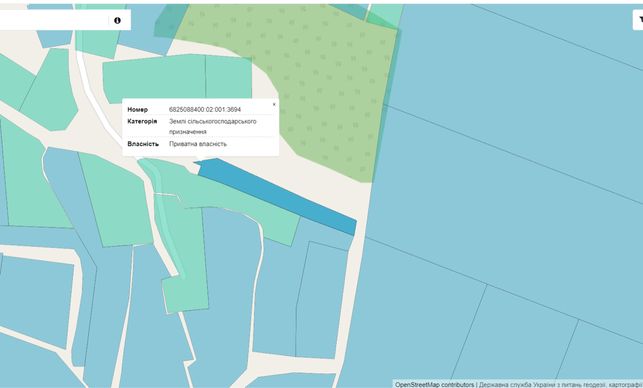643x388 pixels.
Task: Open the Державна служба України attribution link
Action: point(560,385)
